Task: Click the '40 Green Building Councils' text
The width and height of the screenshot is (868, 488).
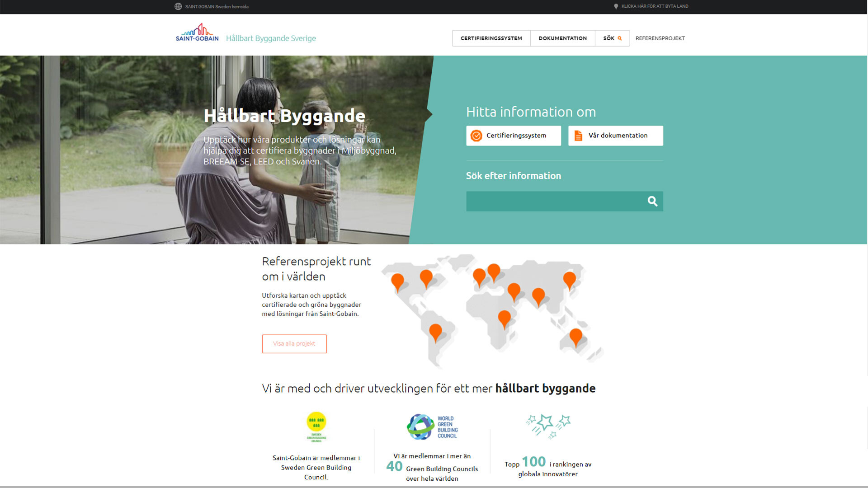Action: 432,467
